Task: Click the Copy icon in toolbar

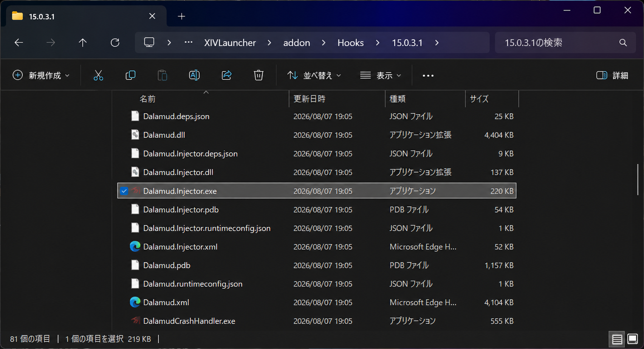Action: click(130, 76)
